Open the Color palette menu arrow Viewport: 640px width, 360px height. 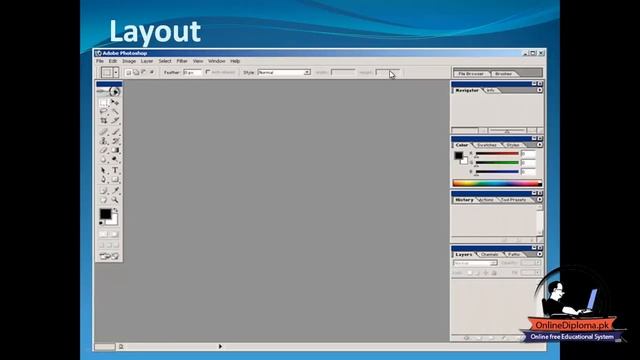(540, 144)
